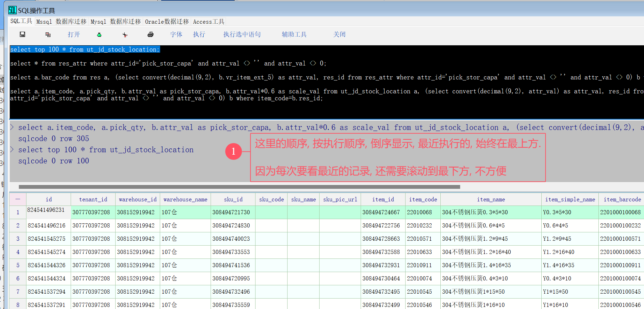Viewport: 644px width, 309px height.
Task: Click the Save floppy disk icon
Action: pos(22,34)
